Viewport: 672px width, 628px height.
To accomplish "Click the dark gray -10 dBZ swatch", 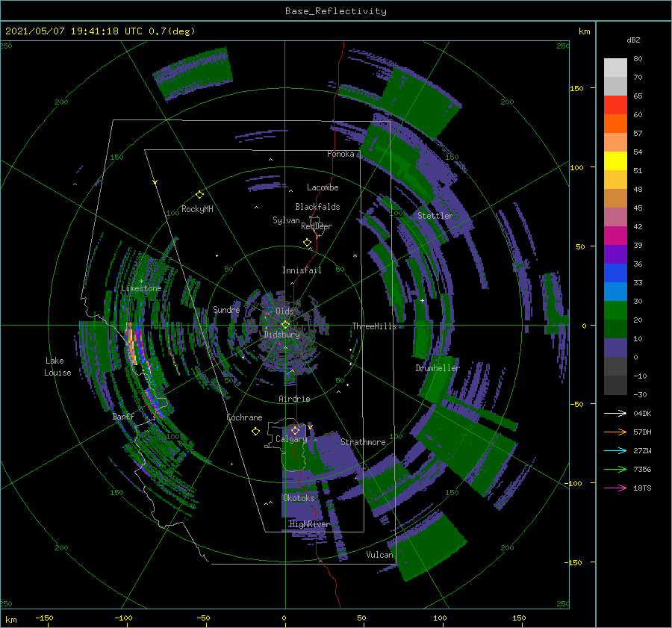I will [x=615, y=385].
